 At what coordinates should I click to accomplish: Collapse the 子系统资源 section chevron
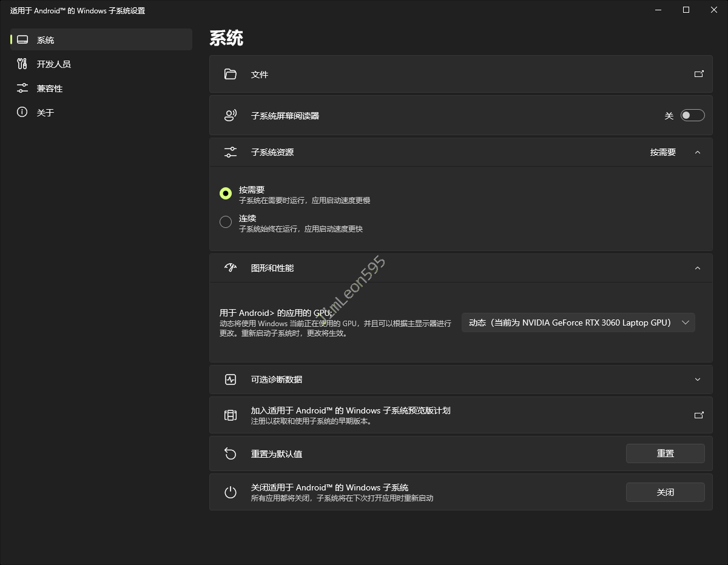coord(697,152)
